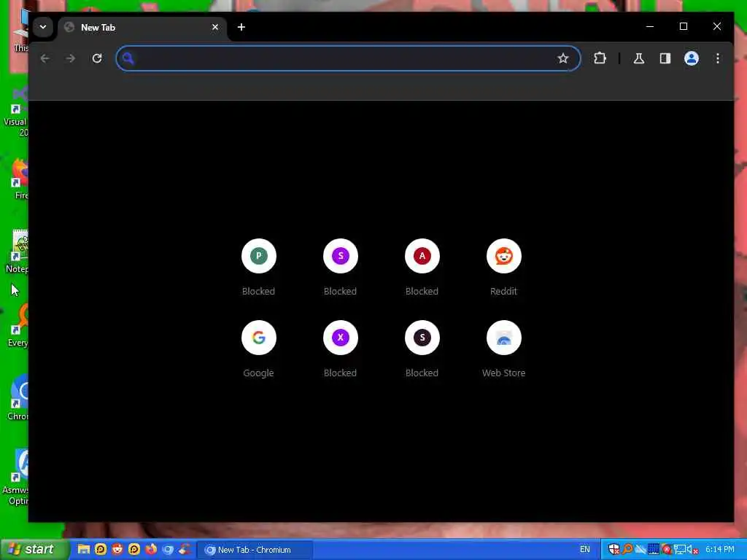Screen dimensions: 747x560
Task: Close the Chromium window
Action: (x=716, y=26)
